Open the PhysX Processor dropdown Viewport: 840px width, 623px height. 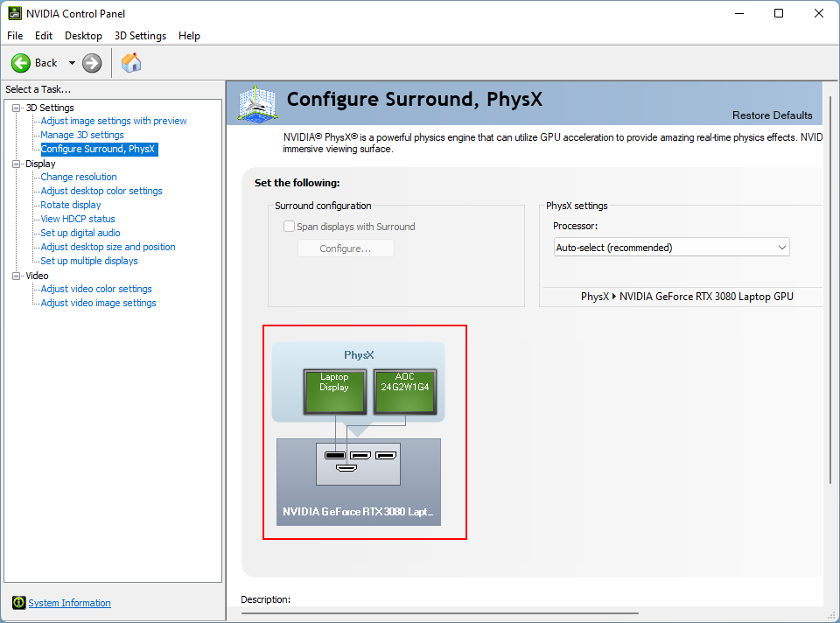(671, 248)
